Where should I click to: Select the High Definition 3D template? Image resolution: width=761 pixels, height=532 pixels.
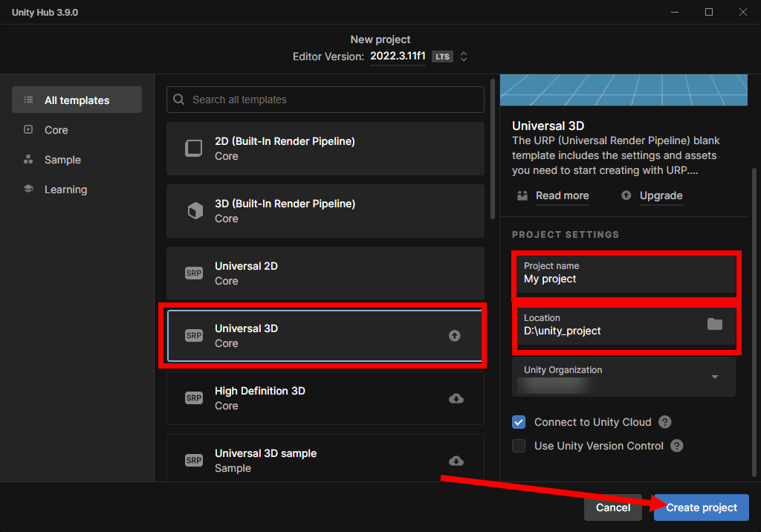[326, 398]
